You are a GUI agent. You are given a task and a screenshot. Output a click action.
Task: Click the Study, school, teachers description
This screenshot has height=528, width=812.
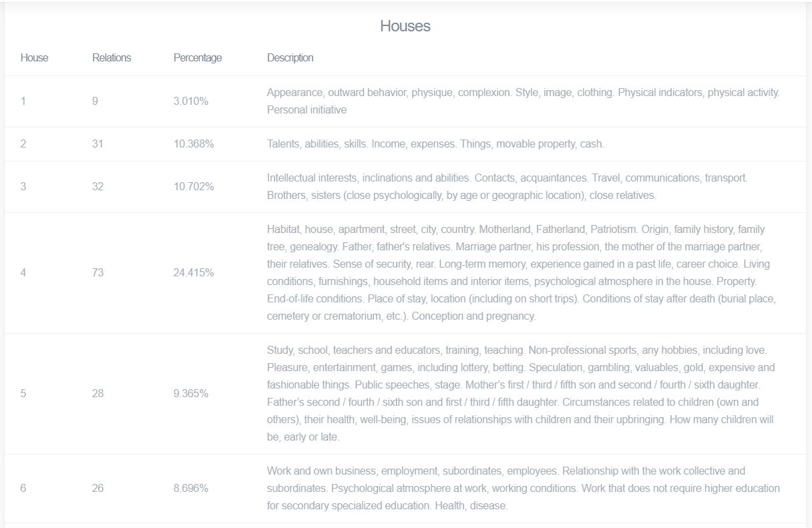coord(521,394)
